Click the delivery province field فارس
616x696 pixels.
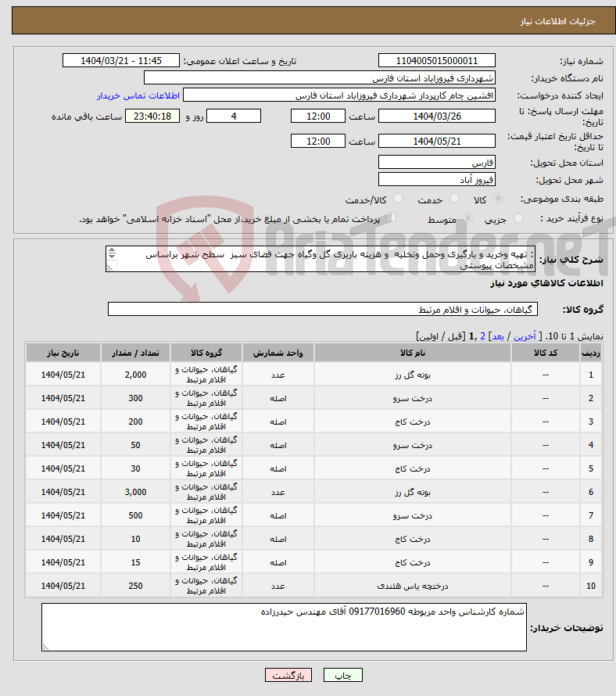437,163
